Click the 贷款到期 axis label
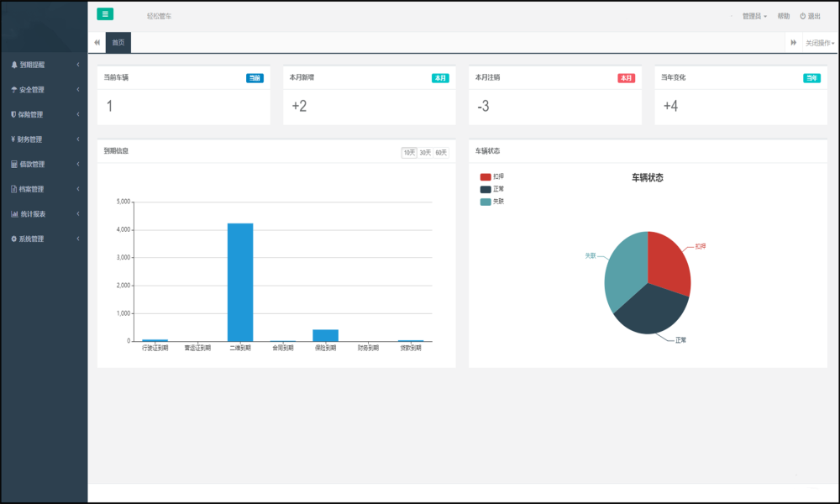The image size is (840, 504). click(411, 348)
